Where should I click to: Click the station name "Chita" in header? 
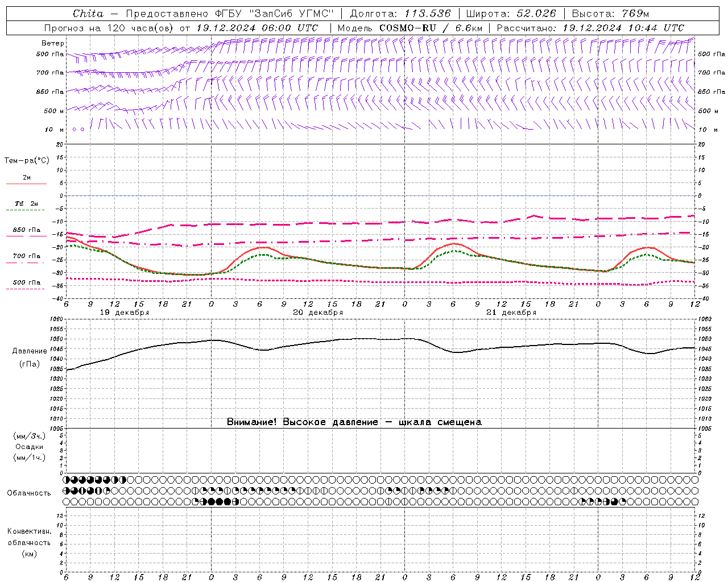point(88,13)
